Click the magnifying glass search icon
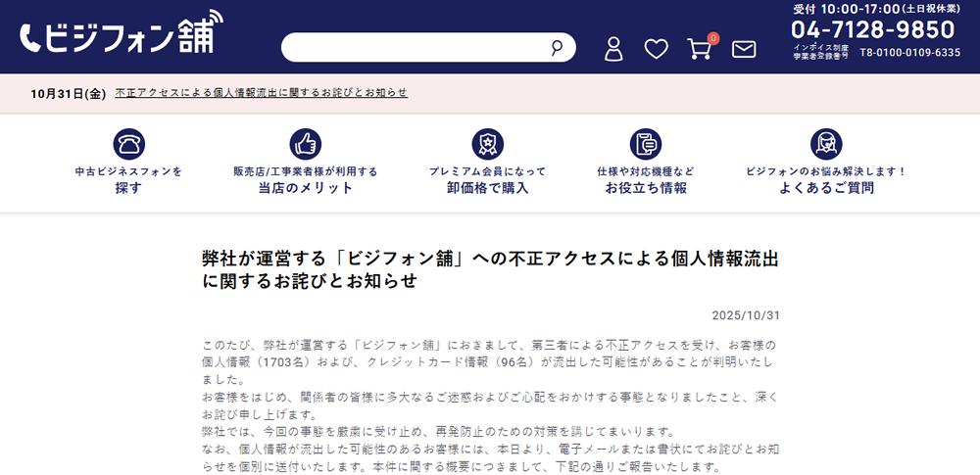This screenshot has width=980, height=475. (558, 48)
